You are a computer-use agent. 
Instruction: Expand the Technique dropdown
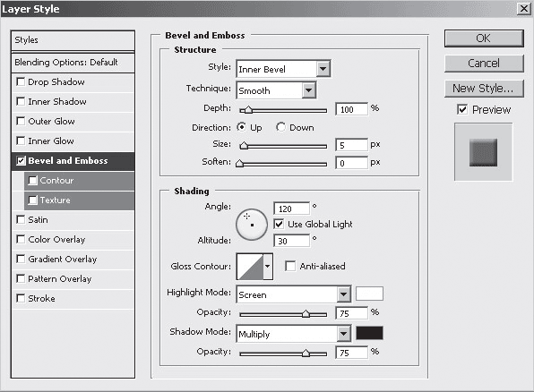pos(276,90)
